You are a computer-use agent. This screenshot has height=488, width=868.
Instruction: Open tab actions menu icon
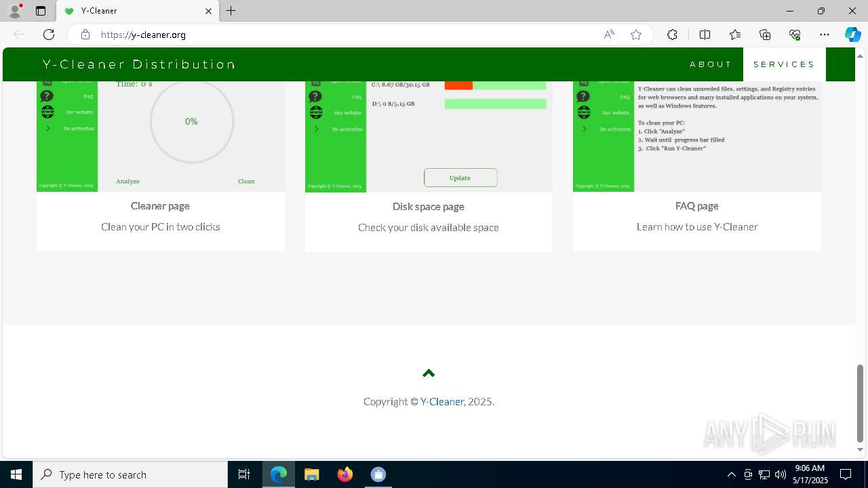(x=41, y=11)
